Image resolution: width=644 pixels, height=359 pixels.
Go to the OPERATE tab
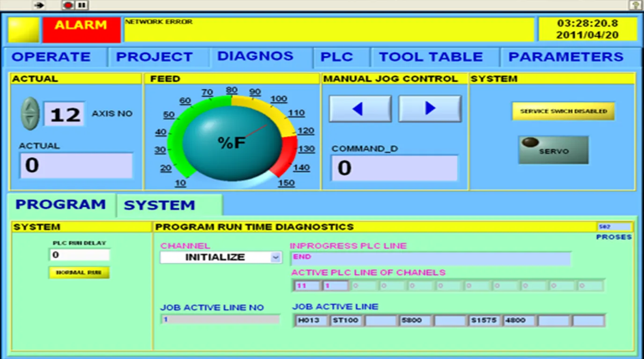coord(51,57)
